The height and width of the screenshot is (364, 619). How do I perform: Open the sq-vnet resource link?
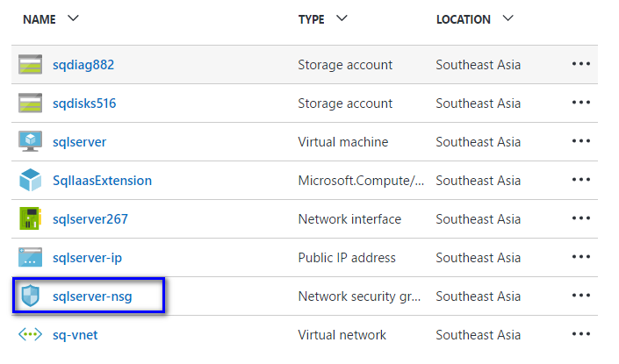point(75,335)
